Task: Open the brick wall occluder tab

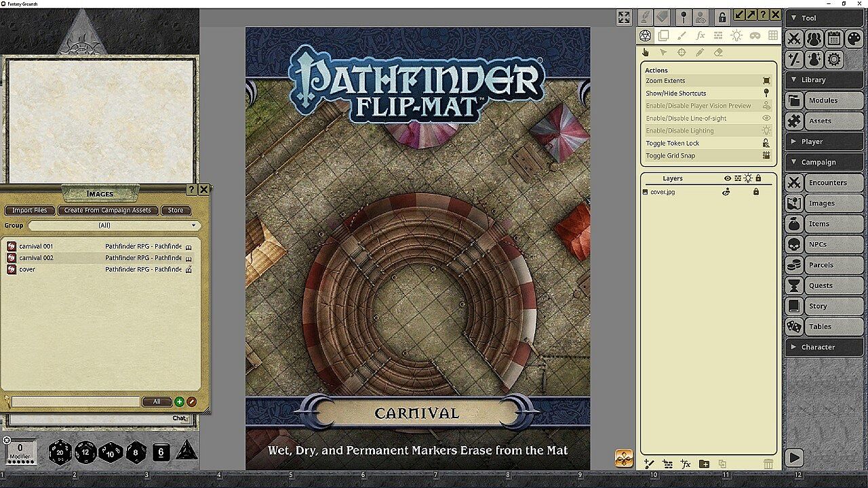Action: (718, 36)
